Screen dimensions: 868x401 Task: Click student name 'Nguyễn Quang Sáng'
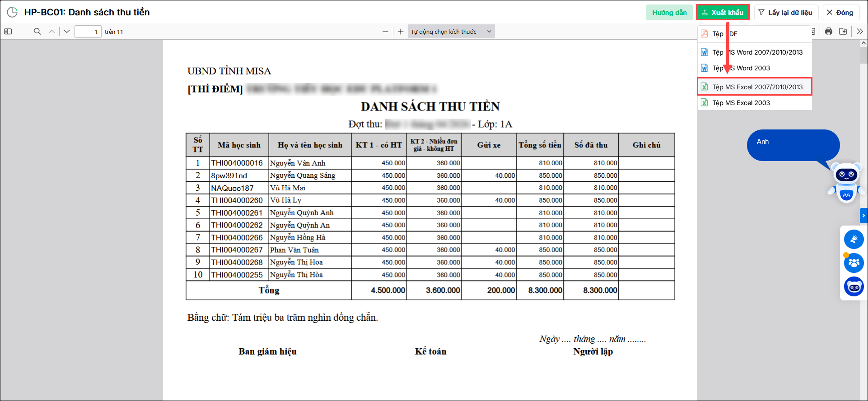303,175
